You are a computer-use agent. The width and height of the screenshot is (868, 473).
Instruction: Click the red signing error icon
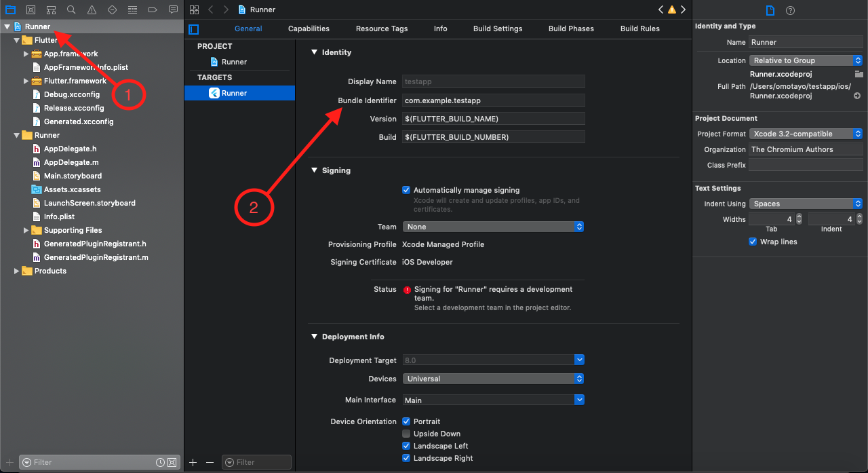[407, 290]
